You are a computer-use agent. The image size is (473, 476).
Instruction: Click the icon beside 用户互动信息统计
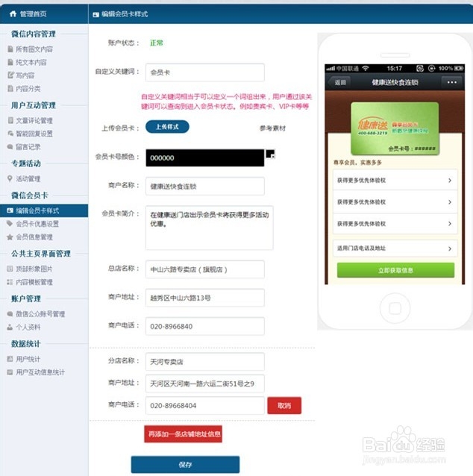pyautogui.click(x=10, y=372)
